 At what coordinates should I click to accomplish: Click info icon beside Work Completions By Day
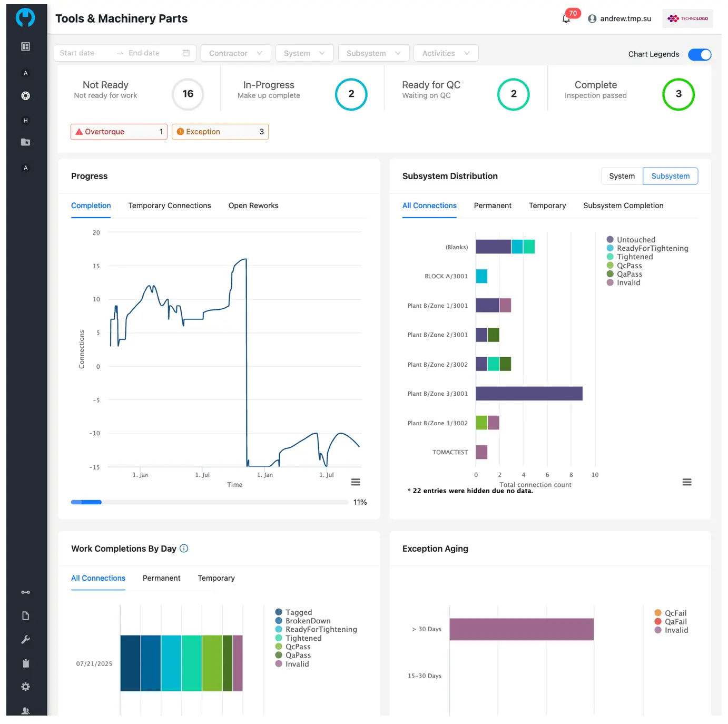[184, 549]
